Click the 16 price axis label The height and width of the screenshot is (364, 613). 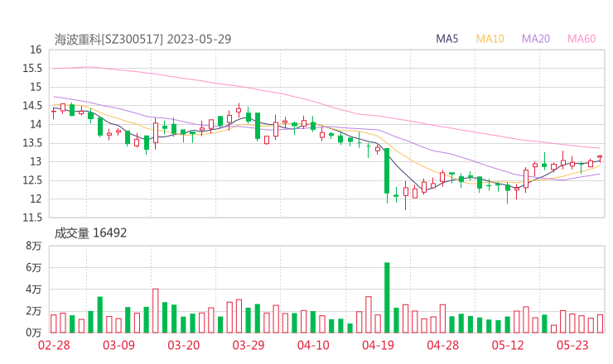[36, 50]
